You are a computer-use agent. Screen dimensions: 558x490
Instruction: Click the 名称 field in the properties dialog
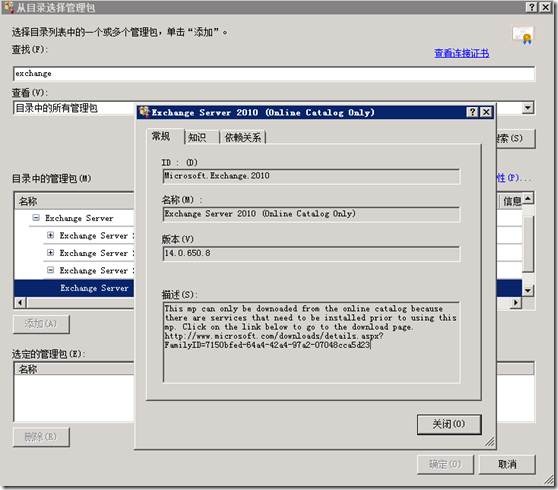(x=311, y=215)
